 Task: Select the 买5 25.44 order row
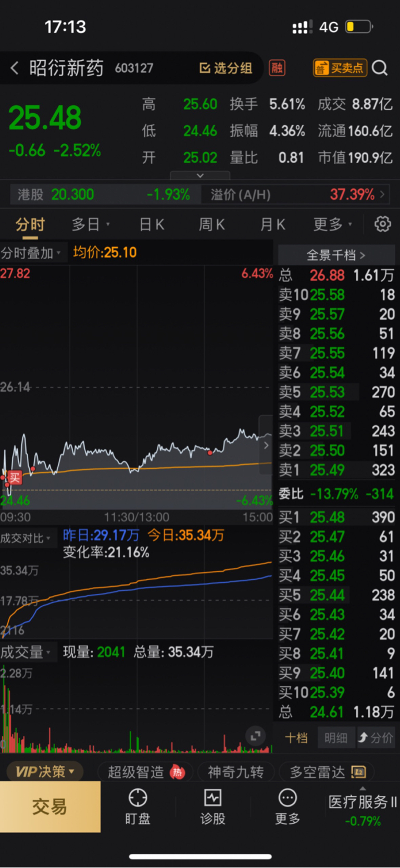coord(336,595)
